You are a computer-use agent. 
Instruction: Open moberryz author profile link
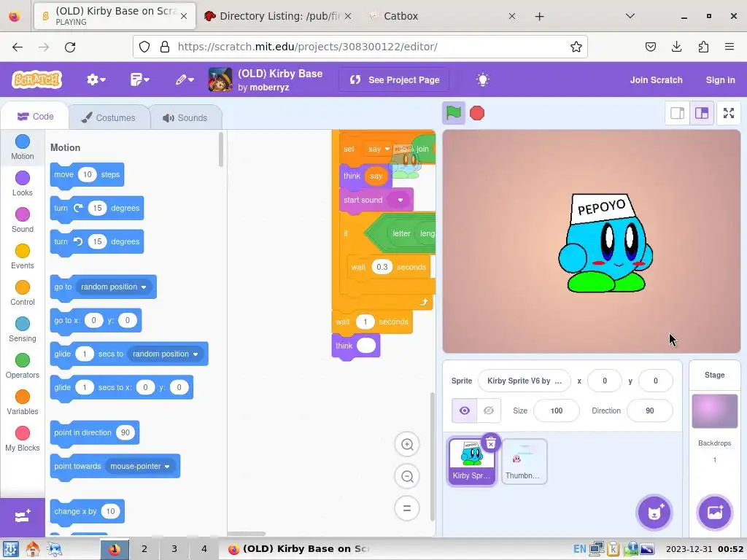coord(269,87)
